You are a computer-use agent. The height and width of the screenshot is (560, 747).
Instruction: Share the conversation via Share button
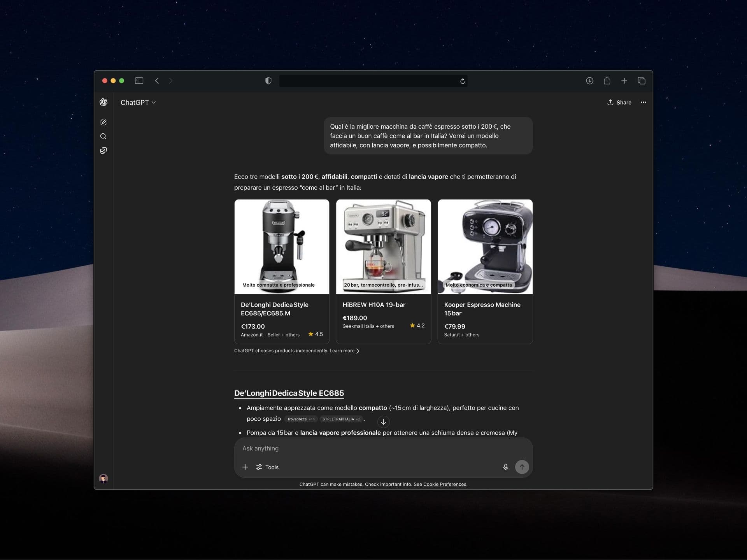tap(619, 103)
